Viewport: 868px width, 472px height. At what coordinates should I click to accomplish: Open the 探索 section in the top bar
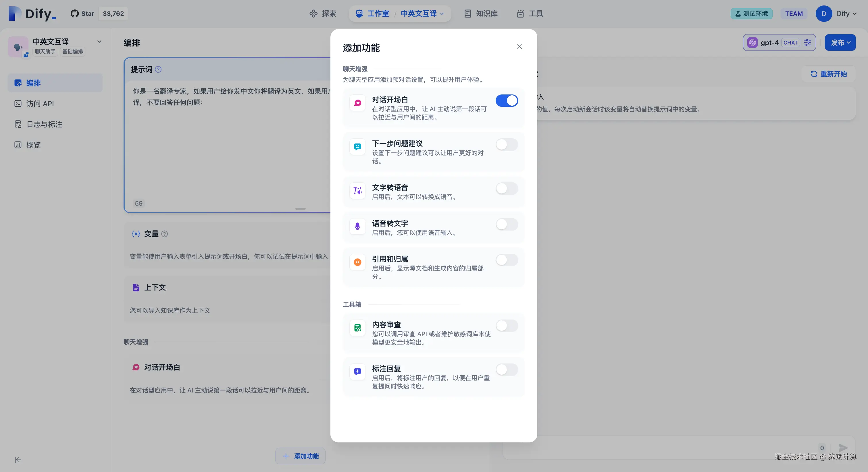(322, 13)
